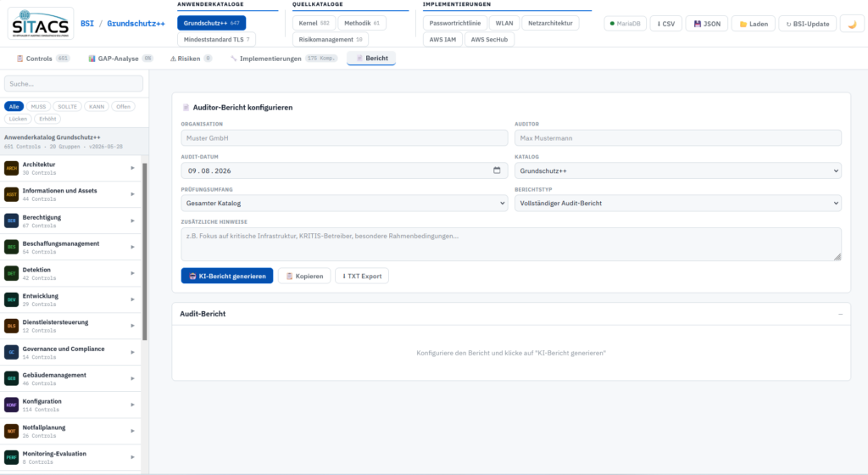Open the AWS SecHub implementation
Image resolution: width=868 pixels, height=475 pixels.
click(x=489, y=39)
